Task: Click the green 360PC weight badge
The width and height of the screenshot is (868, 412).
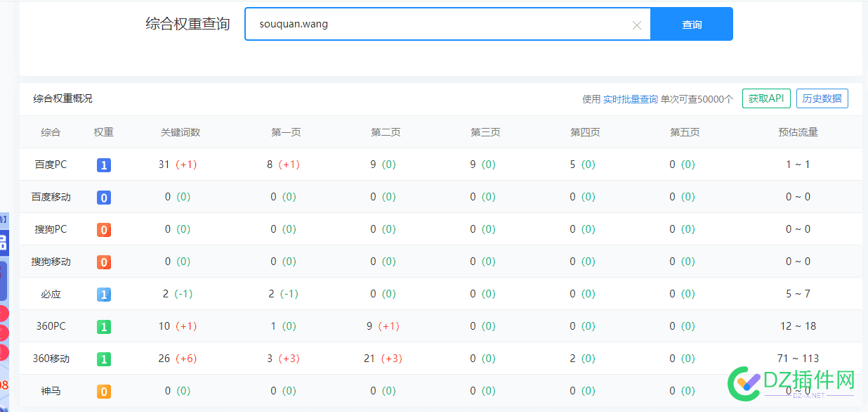Action: 103,326
